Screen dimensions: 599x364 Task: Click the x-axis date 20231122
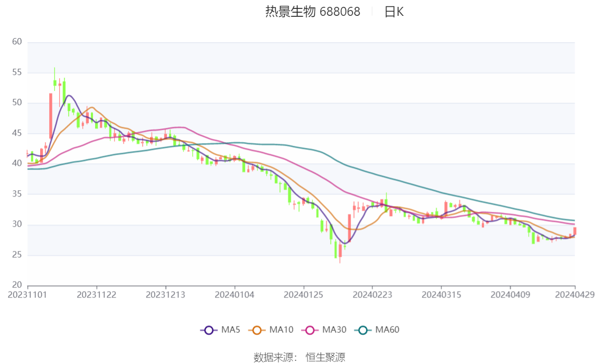coord(97,295)
